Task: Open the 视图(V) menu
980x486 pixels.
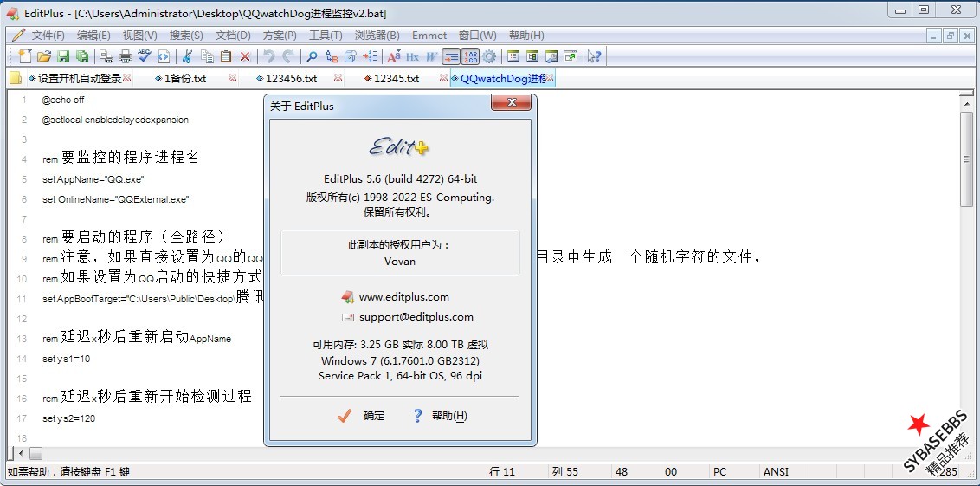Action: (140, 36)
